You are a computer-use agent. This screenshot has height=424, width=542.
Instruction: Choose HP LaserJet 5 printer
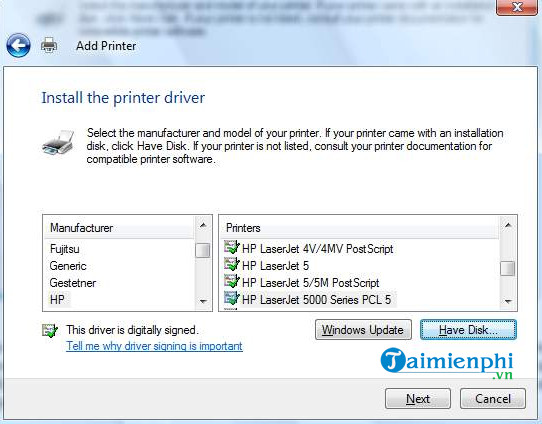[x=275, y=266]
